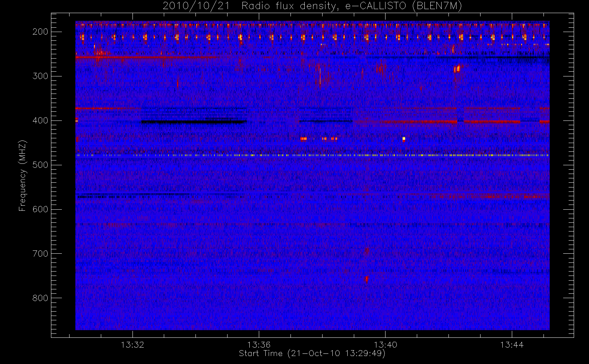The width and height of the screenshot is (589, 364).
Task: Click the Start Time axis caption
Action: tap(312, 353)
